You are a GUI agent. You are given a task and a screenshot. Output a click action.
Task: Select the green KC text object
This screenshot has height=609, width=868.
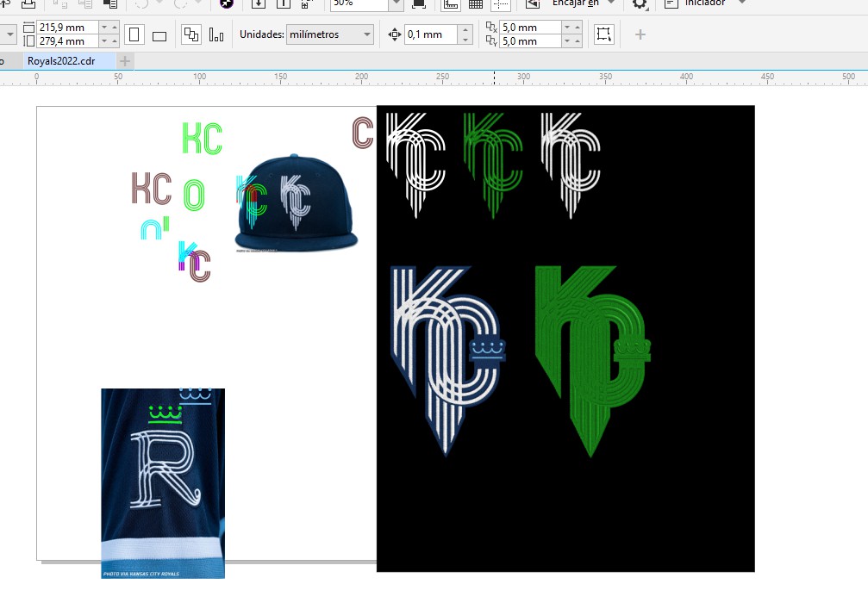pos(202,139)
